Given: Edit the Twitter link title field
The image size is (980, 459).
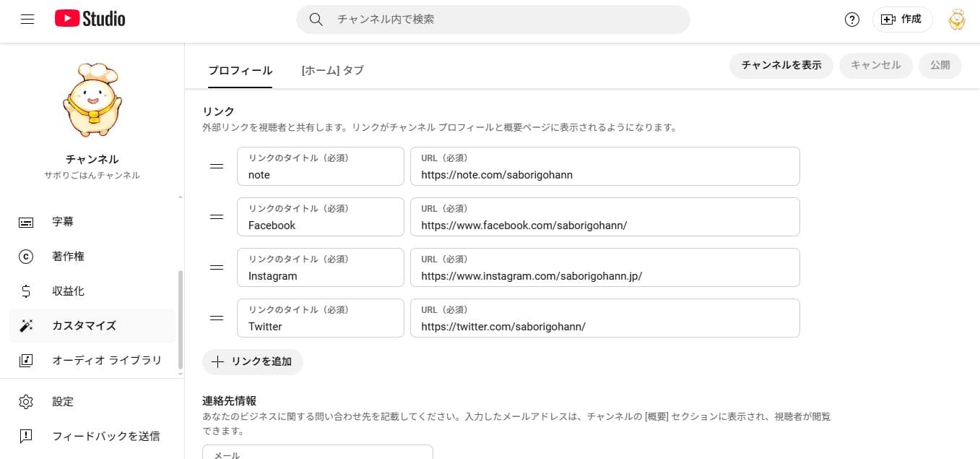Looking at the screenshot, I should [x=321, y=318].
